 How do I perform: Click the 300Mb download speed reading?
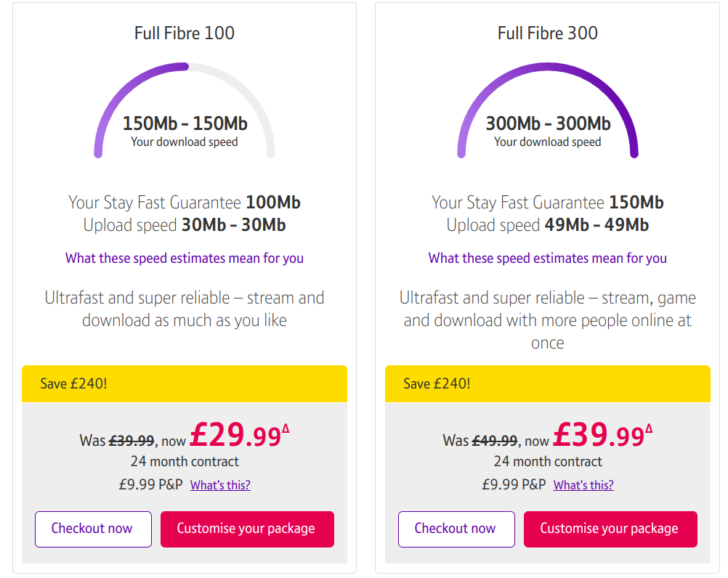[x=547, y=123]
